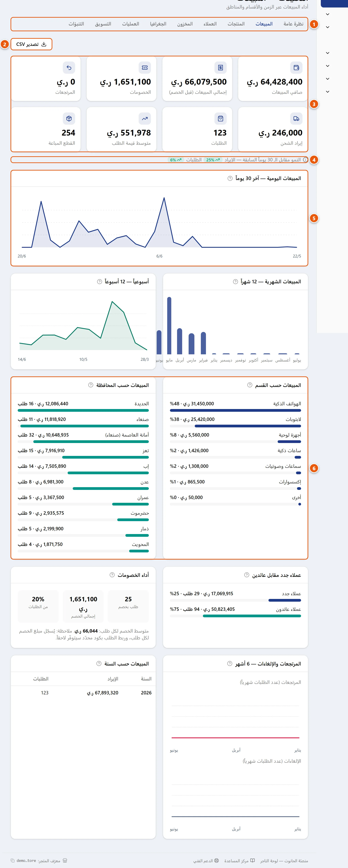348x868 pixels.
Task: Click help icon next to المبيعات الشهرية title
Action: pyautogui.click(x=235, y=282)
